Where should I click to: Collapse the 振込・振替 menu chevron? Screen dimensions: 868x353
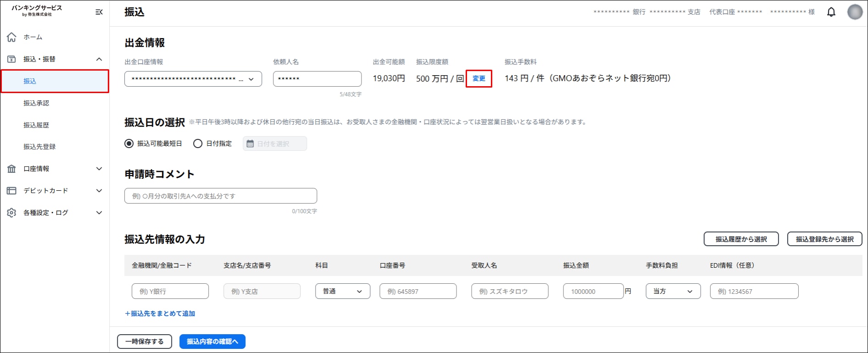pos(99,59)
